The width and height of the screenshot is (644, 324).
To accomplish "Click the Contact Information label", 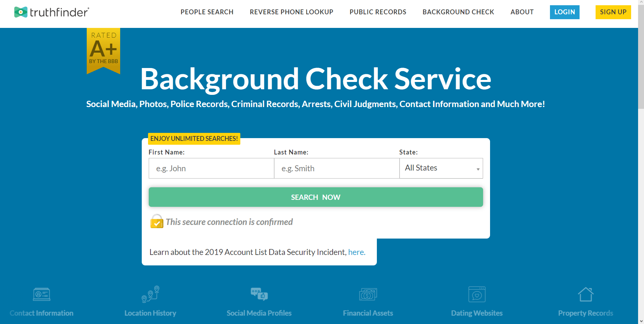I will 41,313.
